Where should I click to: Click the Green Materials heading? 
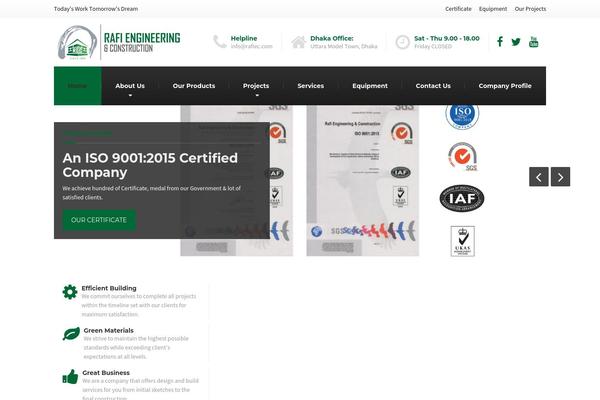109,330
